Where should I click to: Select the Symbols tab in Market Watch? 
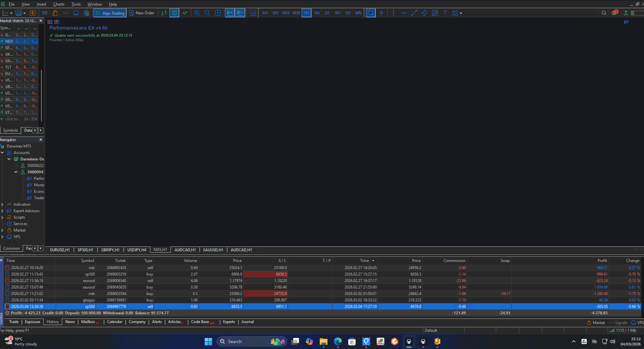click(x=11, y=130)
